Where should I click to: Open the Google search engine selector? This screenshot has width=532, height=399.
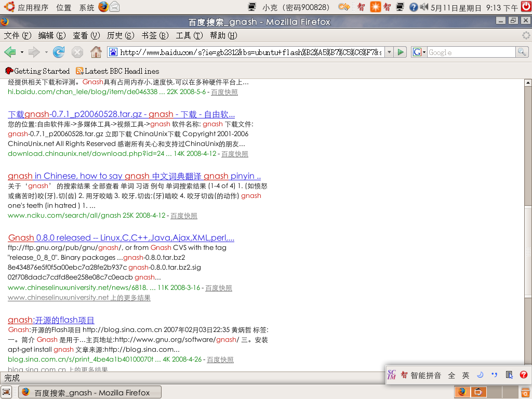pos(419,52)
